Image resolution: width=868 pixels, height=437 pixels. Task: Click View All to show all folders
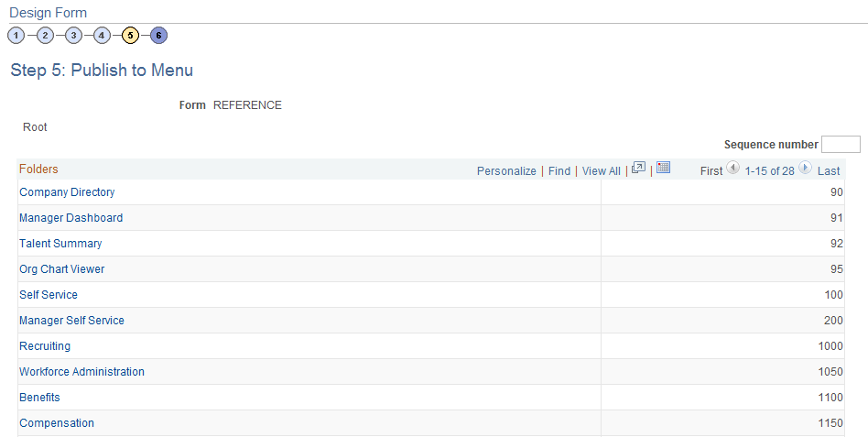click(602, 171)
